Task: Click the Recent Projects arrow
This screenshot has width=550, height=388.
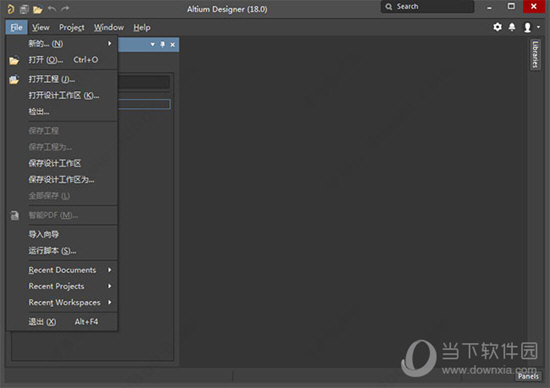Action: [109, 286]
